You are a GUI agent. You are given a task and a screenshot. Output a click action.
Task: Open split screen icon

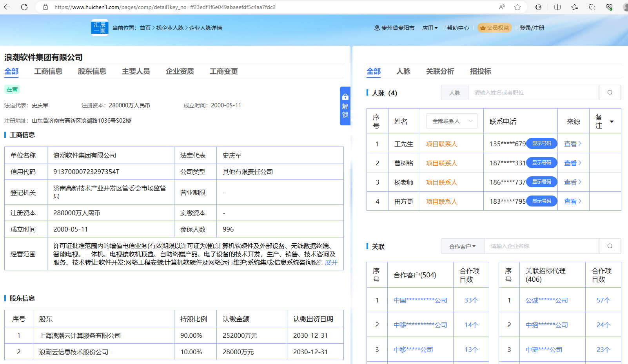coord(557,7)
